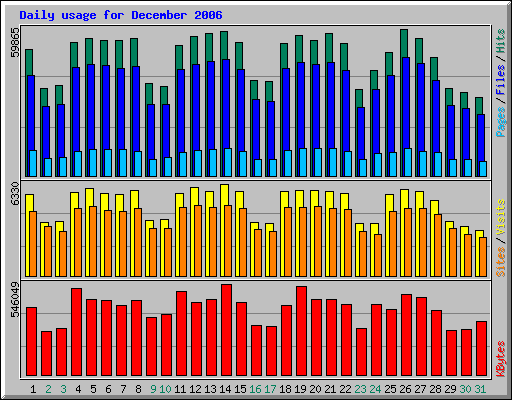
Task: Click the red KBytes bar for day 4
Action: tap(77, 332)
